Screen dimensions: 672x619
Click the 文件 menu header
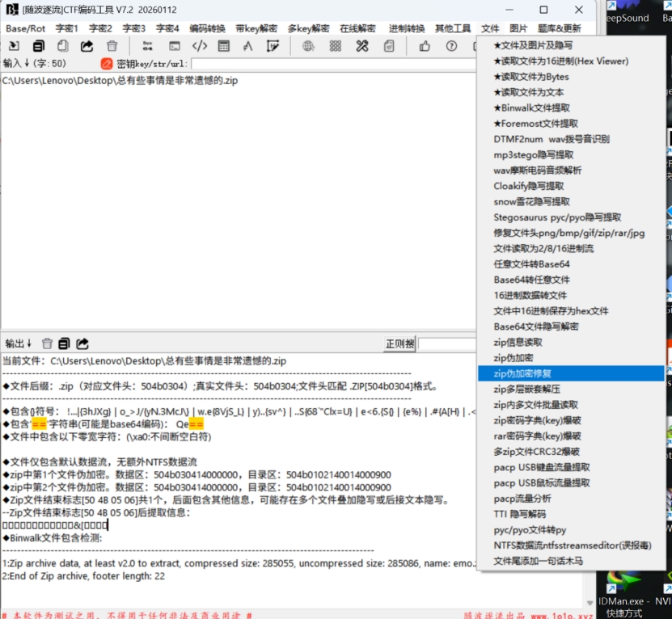tap(490, 28)
